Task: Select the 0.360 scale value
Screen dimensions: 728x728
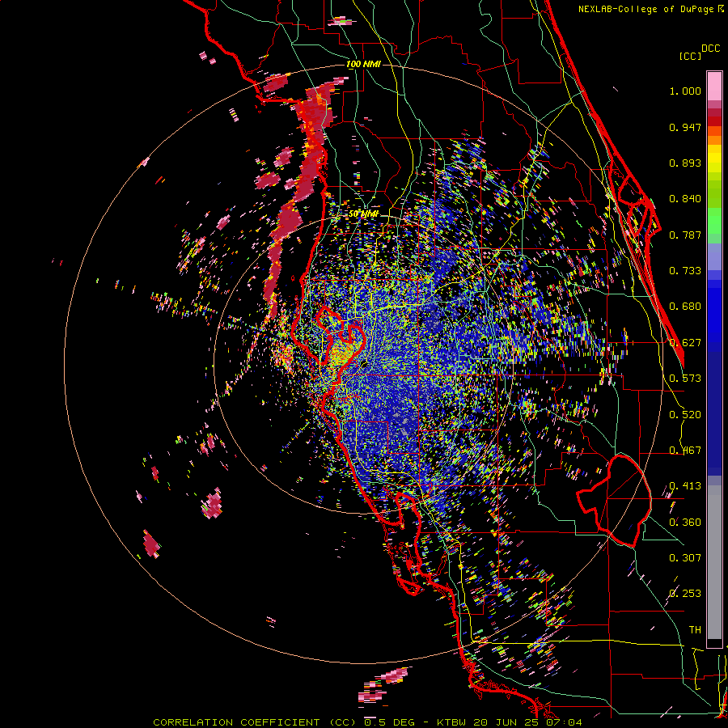Action: point(685,523)
